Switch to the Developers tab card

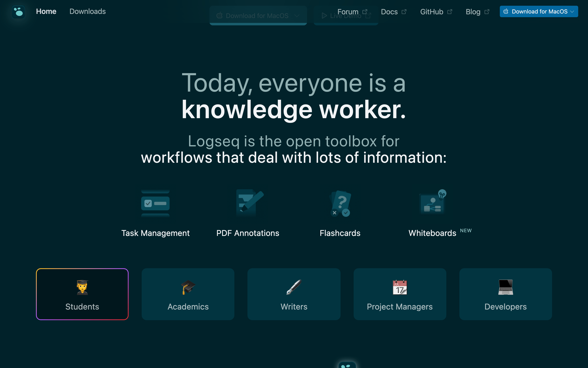click(x=505, y=294)
